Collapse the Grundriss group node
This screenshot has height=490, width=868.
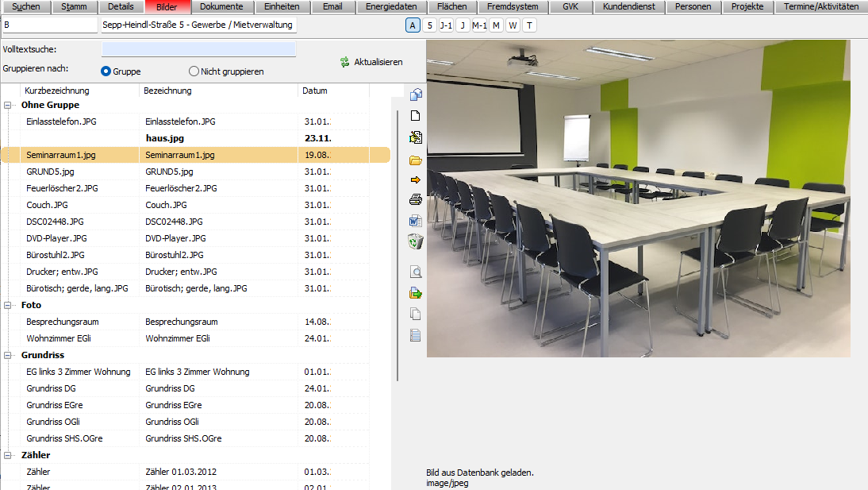(x=9, y=355)
